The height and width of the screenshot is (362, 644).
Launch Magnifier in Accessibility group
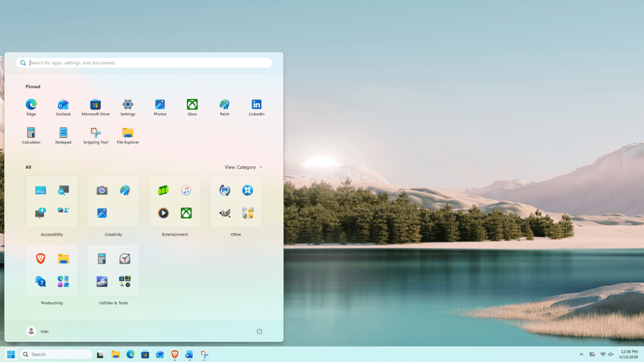63,190
